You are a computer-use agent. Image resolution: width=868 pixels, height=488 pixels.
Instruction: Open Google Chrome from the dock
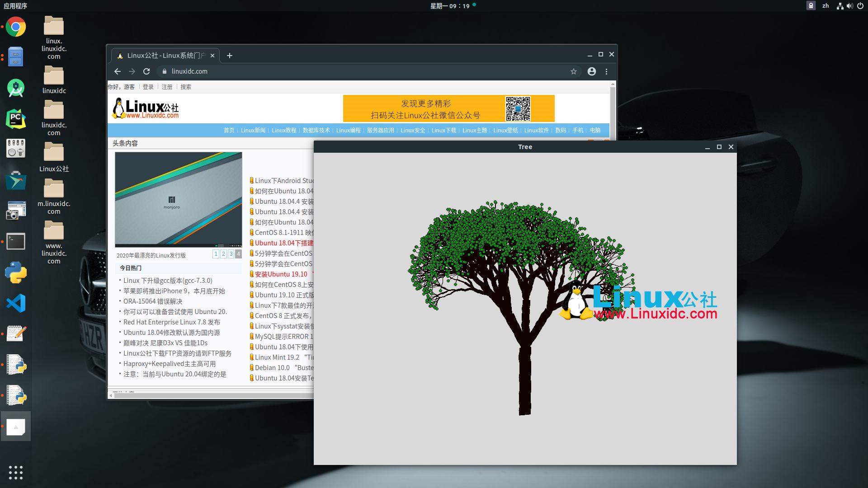pyautogui.click(x=16, y=27)
